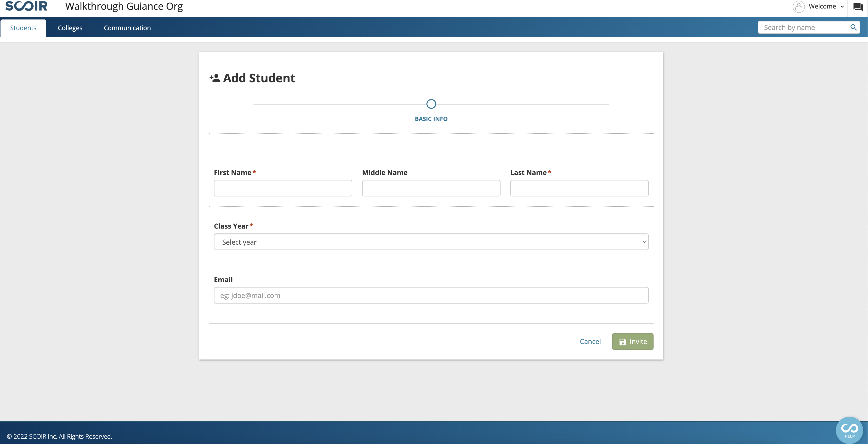Click the BASIC INFO step label

431,119
